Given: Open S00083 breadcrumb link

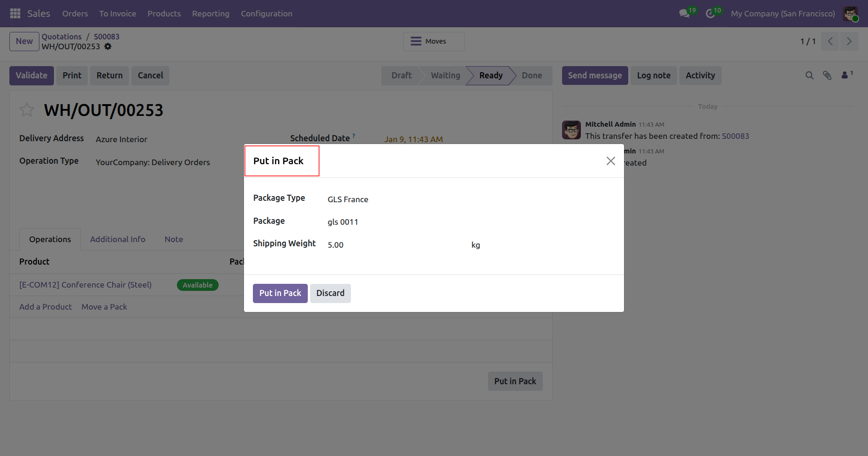Looking at the screenshot, I should (x=107, y=37).
